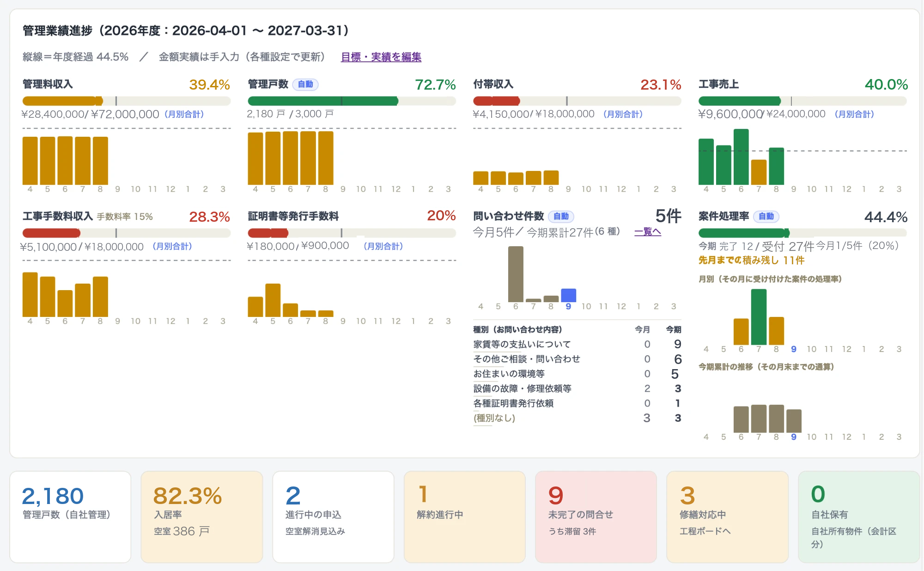Screen dimensions: 924x571
Task: Click the 証明書等発行手数料 progress bar
Action: click(x=352, y=233)
